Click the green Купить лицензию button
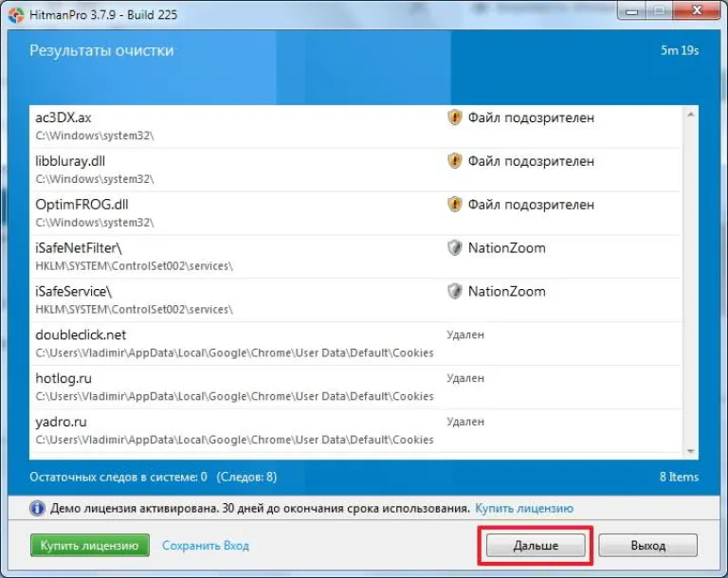 [x=90, y=545]
